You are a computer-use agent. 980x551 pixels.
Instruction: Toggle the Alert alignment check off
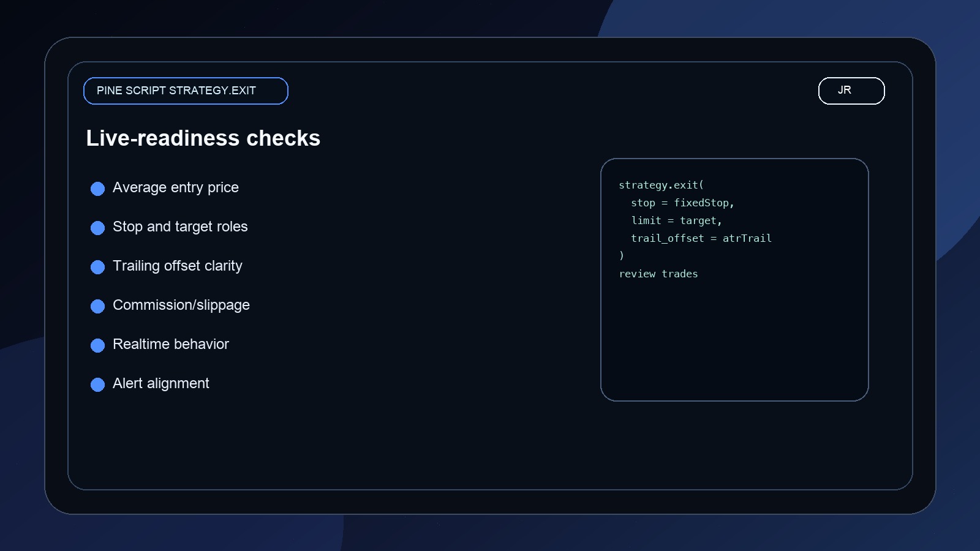pos(160,384)
